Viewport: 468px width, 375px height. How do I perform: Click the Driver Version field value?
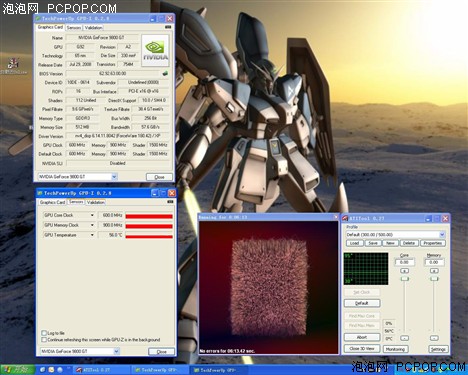(x=117, y=136)
